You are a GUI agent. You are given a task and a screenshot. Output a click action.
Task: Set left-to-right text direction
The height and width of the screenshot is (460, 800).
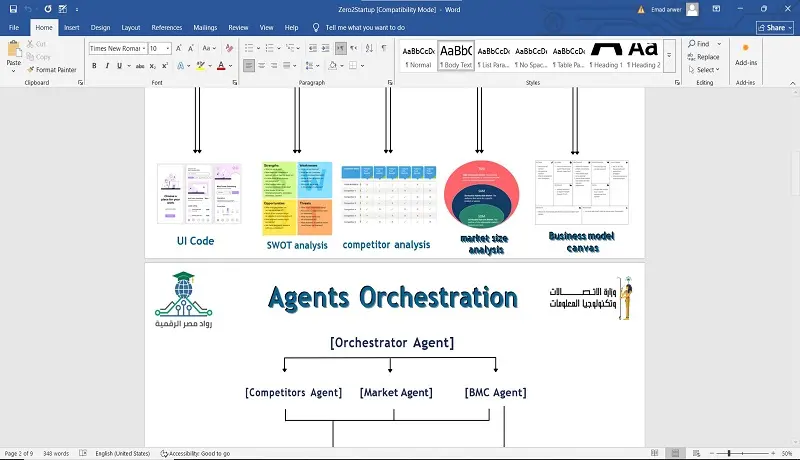(x=341, y=48)
